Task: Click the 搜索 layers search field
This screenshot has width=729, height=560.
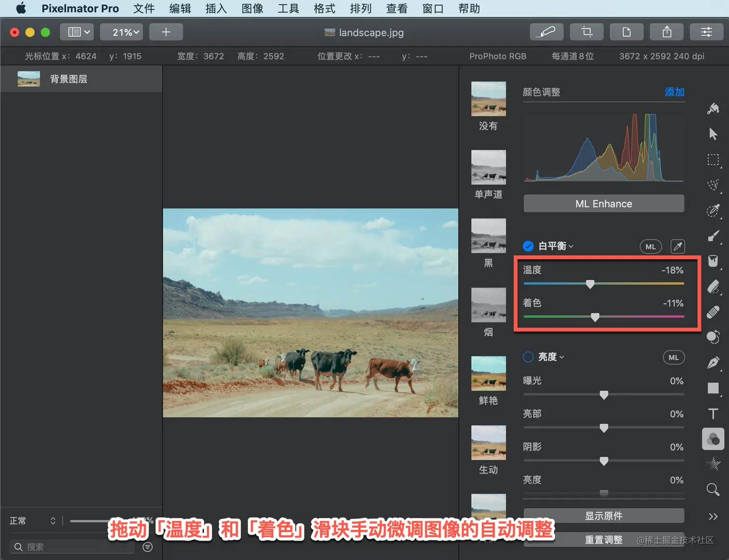Action: [x=72, y=547]
